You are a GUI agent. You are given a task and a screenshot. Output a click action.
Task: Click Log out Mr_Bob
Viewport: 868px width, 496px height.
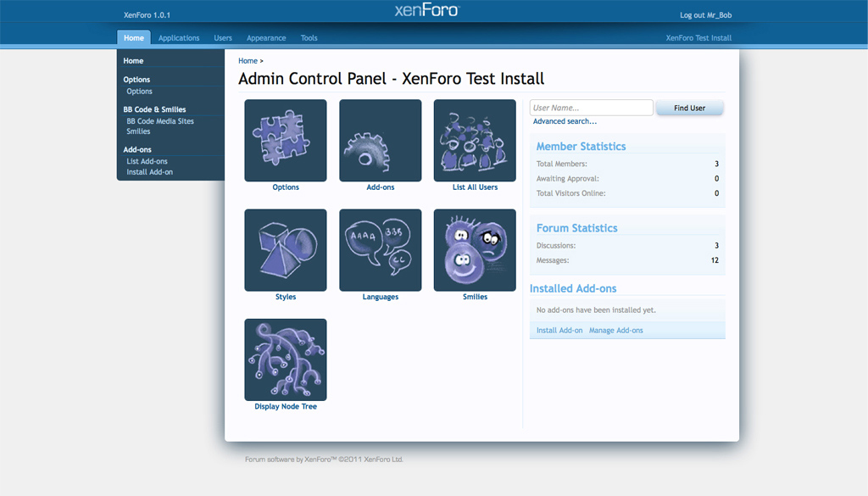(706, 15)
